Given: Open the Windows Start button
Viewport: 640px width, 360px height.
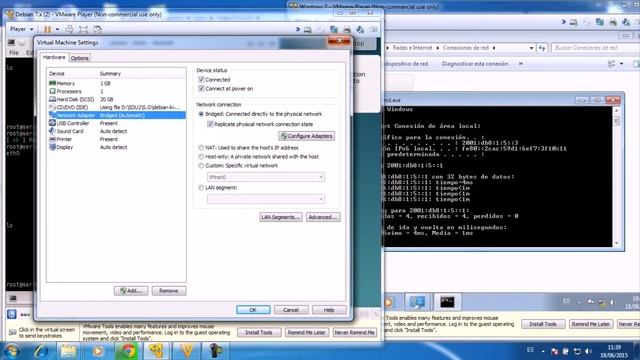Looking at the screenshot, I should tap(12, 351).
